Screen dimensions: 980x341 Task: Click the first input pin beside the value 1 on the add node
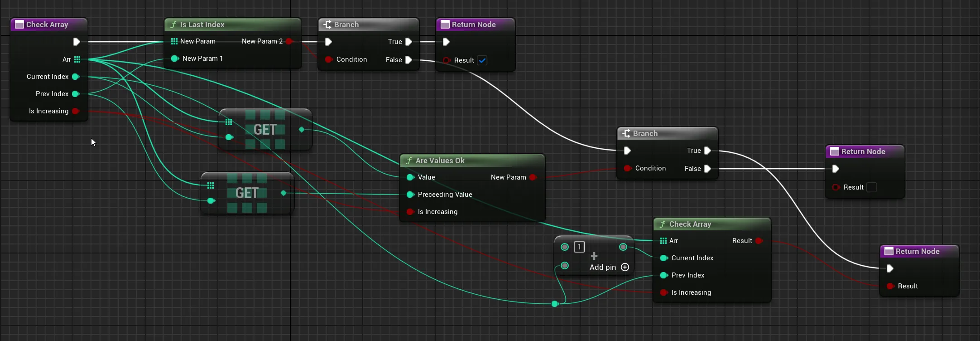(565, 247)
